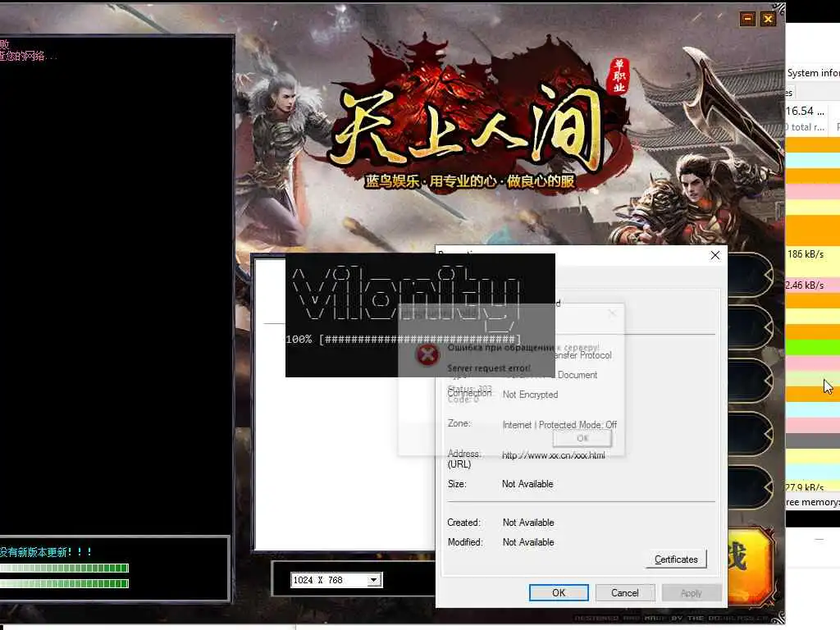840x630 pixels.
Task: Click the System information window title
Action: pos(813,73)
